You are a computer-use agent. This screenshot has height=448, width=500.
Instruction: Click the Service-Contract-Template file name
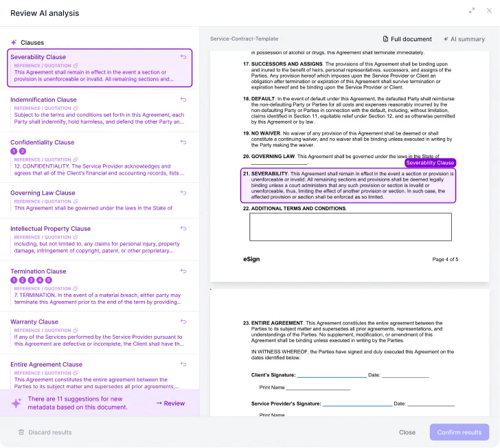pyautogui.click(x=245, y=38)
